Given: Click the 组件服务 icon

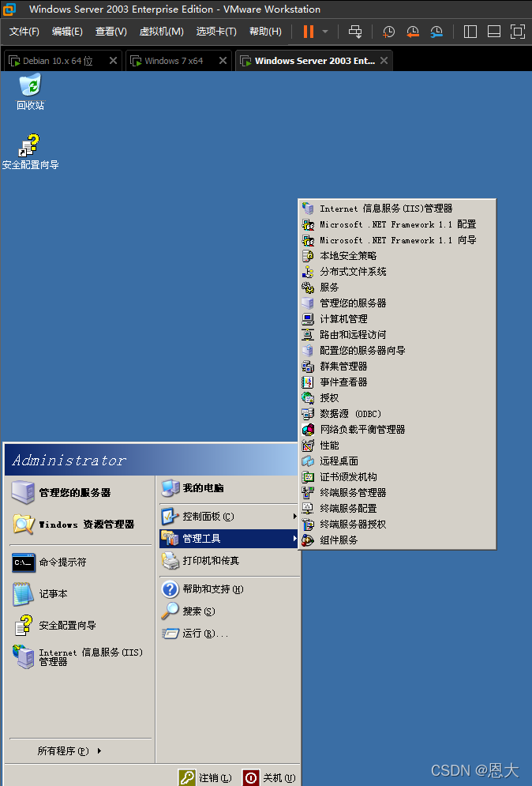Looking at the screenshot, I should (x=308, y=540).
